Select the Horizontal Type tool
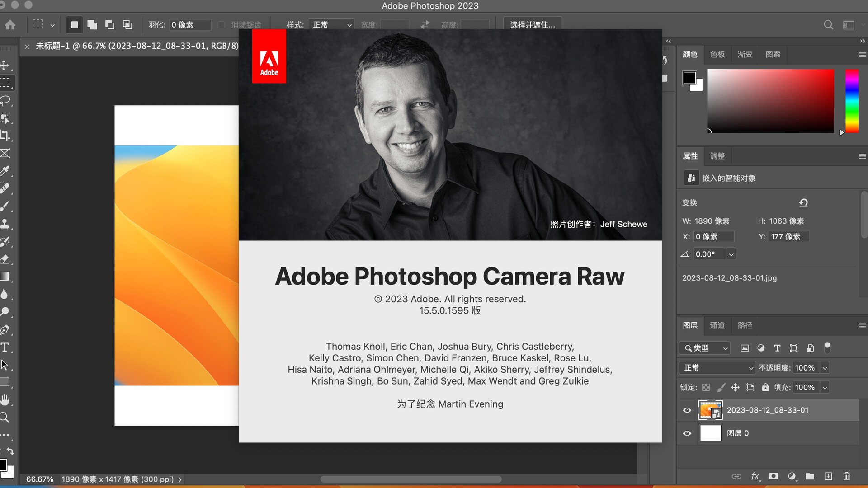Viewport: 868px width, 488px height. point(5,347)
